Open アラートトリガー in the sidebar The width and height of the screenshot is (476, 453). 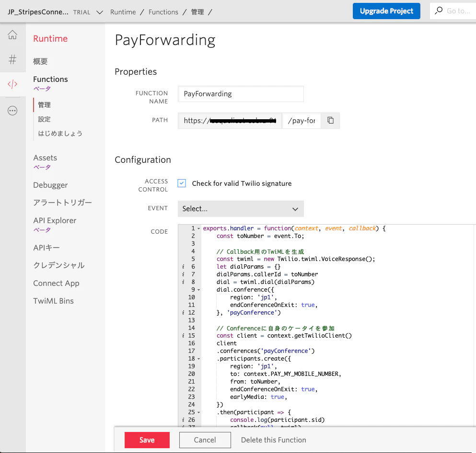[62, 203]
